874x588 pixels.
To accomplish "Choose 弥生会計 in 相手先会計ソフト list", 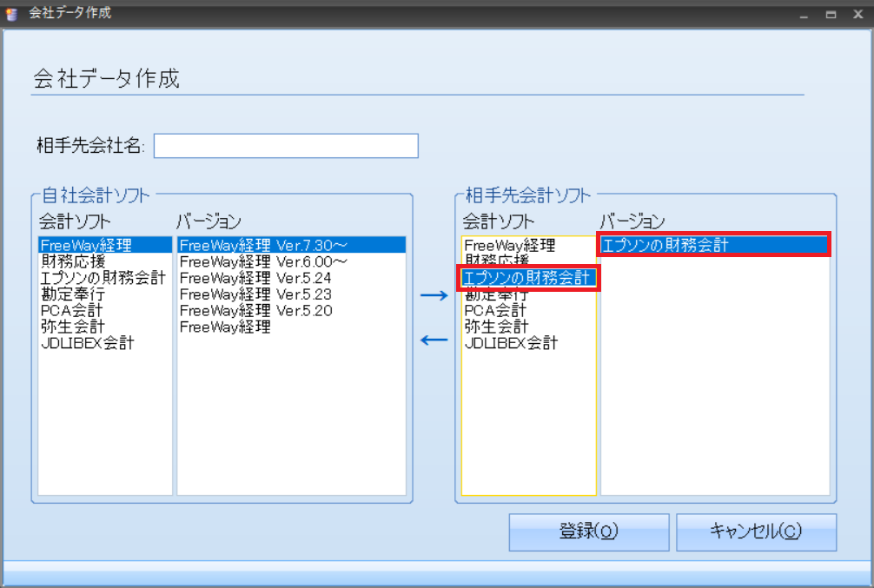I will pos(496,327).
